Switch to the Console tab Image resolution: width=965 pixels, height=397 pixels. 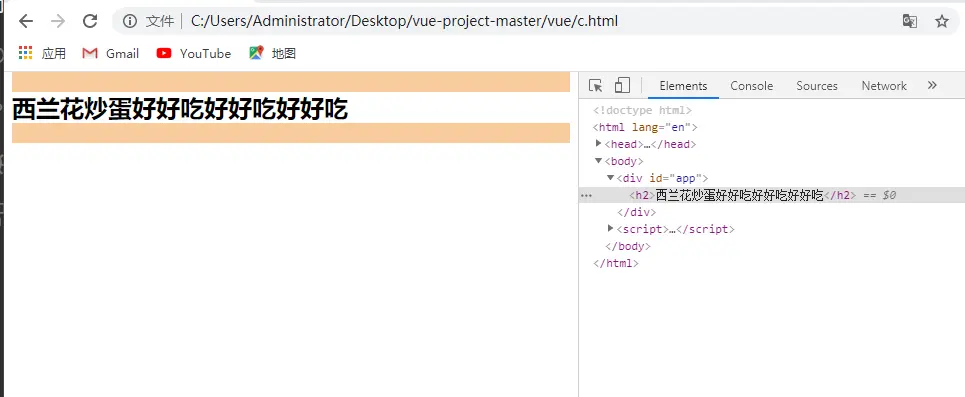click(x=751, y=86)
